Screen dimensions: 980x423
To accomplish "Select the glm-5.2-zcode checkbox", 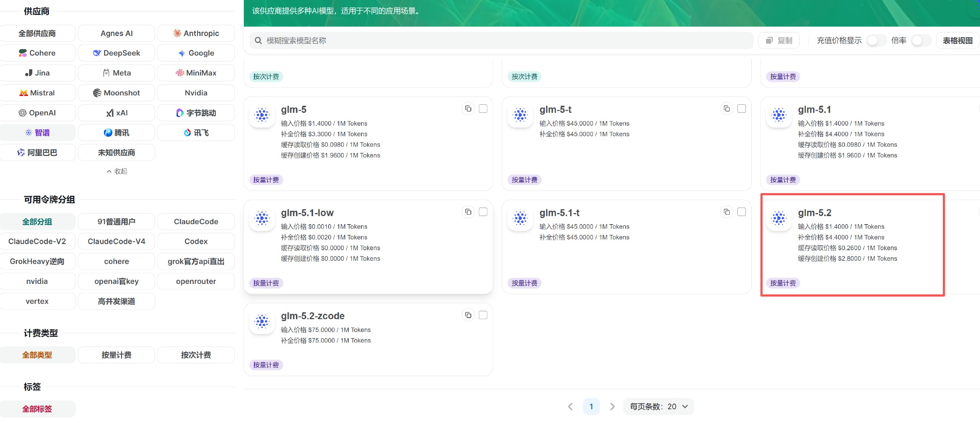I will (x=483, y=315).
